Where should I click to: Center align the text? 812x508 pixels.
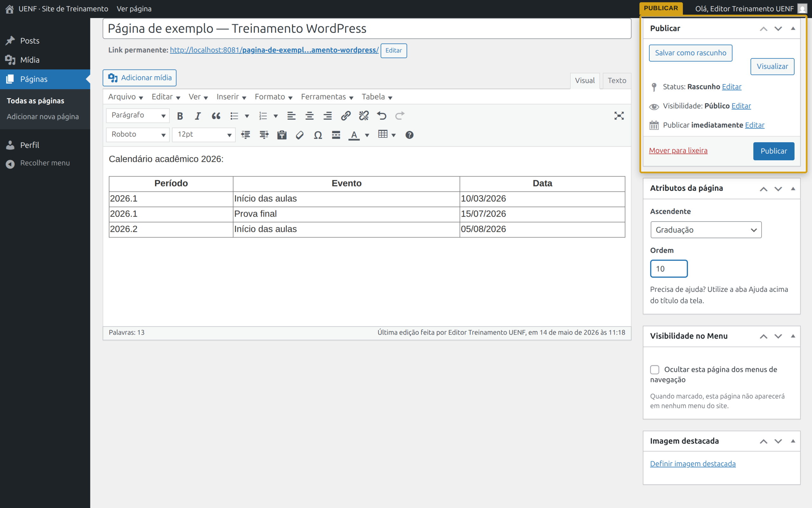[x=309, y=116]
